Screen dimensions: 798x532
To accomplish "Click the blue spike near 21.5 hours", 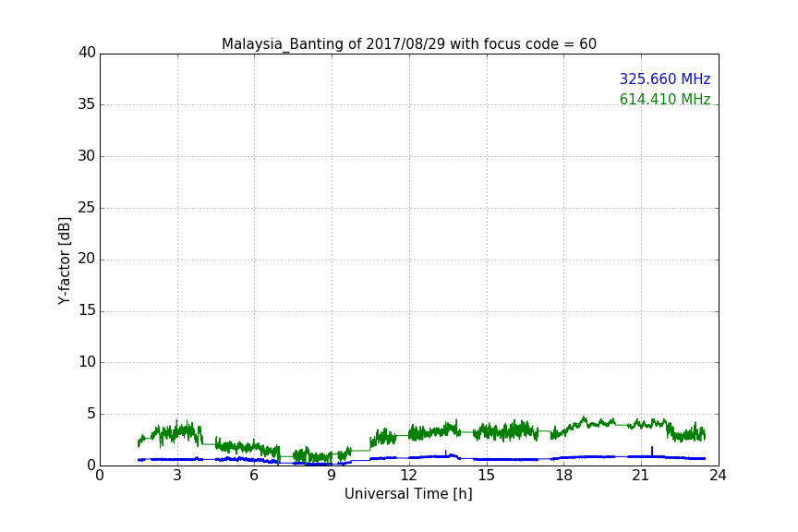I will 652,451.
